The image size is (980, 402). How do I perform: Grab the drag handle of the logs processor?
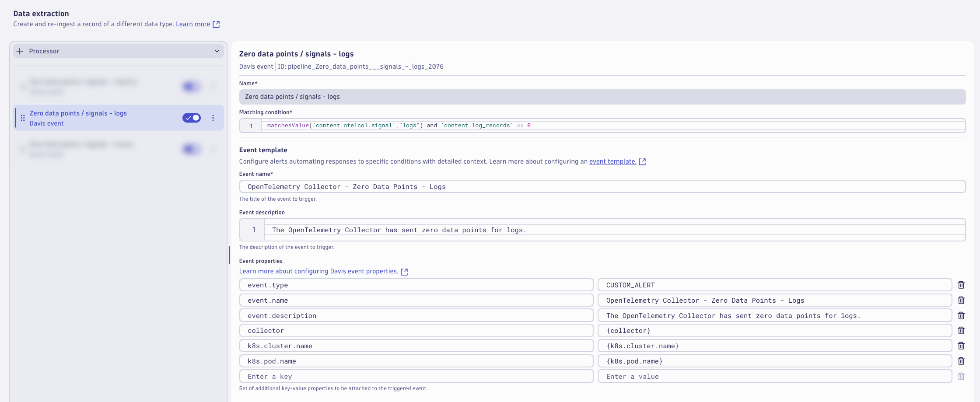tap(23, 118)
